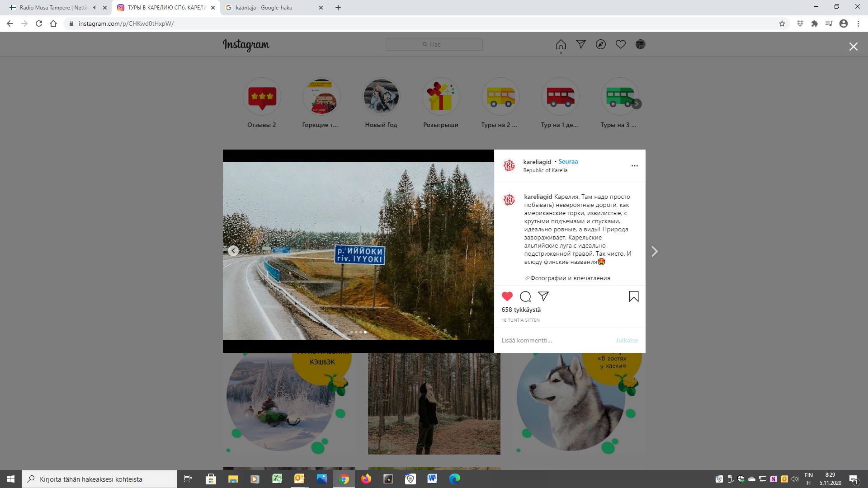Open the 18 tuntia sitten timestamp
Image resolution: width=868 pixels, height=488 pixels.
pyautogui.click(x=520, y=320)
